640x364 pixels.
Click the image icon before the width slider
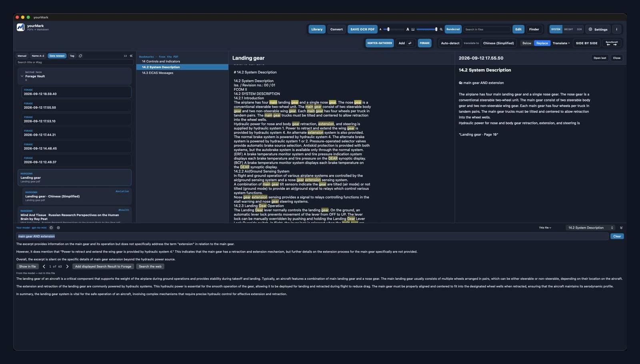click(x=413, y=29)
